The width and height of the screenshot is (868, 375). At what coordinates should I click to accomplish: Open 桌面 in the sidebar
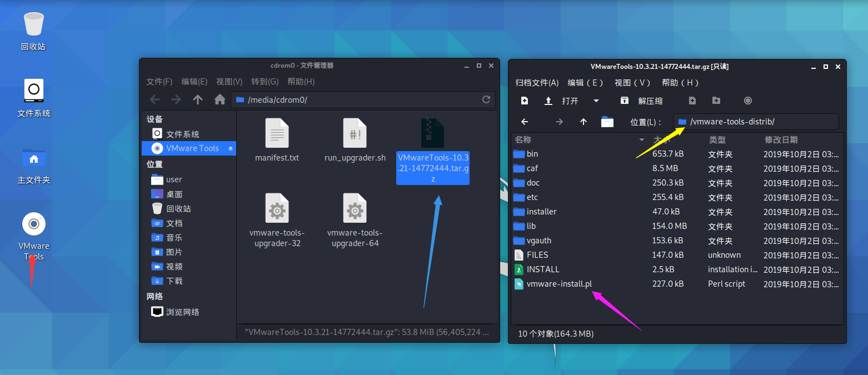189,194
